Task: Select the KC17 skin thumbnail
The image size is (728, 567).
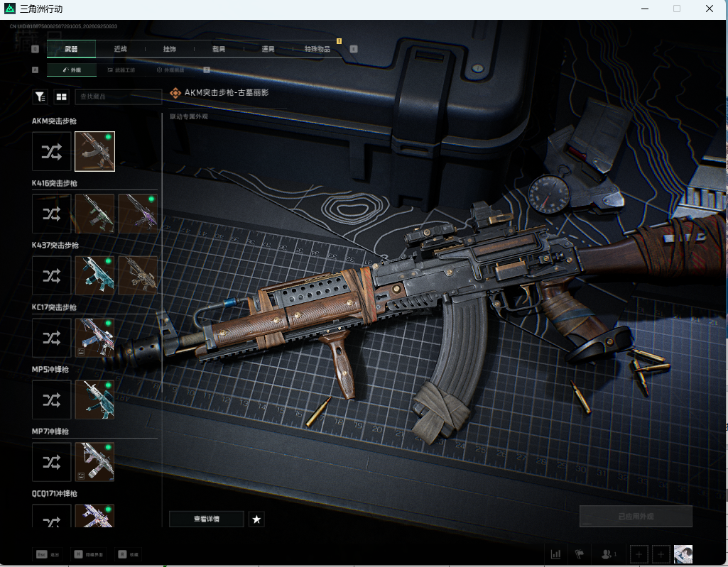Action: (94, 338)
